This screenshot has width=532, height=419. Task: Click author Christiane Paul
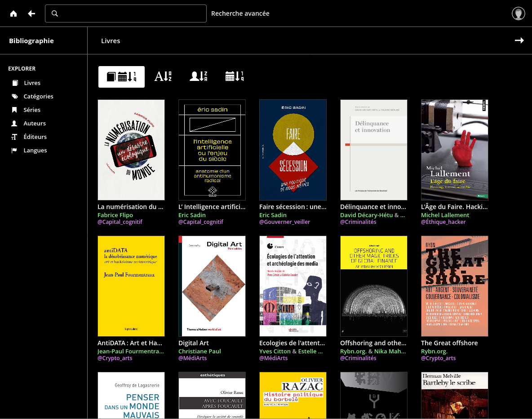tap(199, 352)
